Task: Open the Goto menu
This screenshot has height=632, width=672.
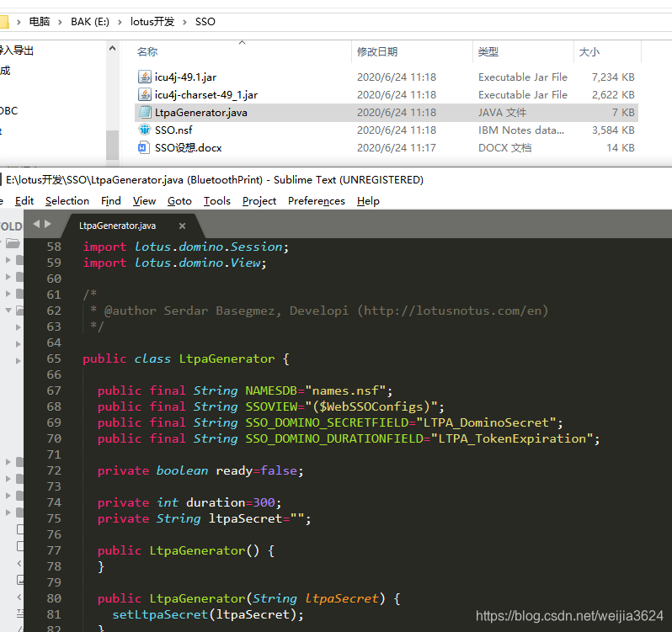Action: click(x=179, y=201)
